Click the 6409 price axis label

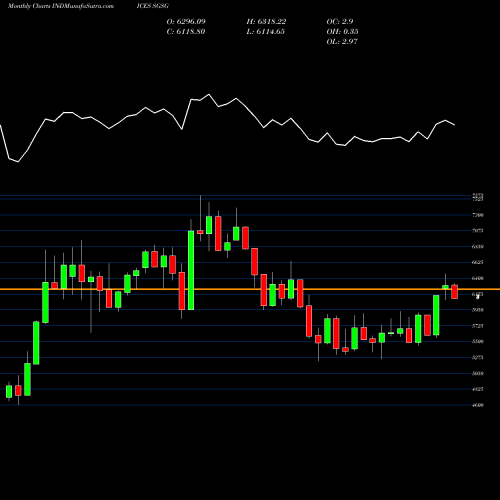[478, 278]
